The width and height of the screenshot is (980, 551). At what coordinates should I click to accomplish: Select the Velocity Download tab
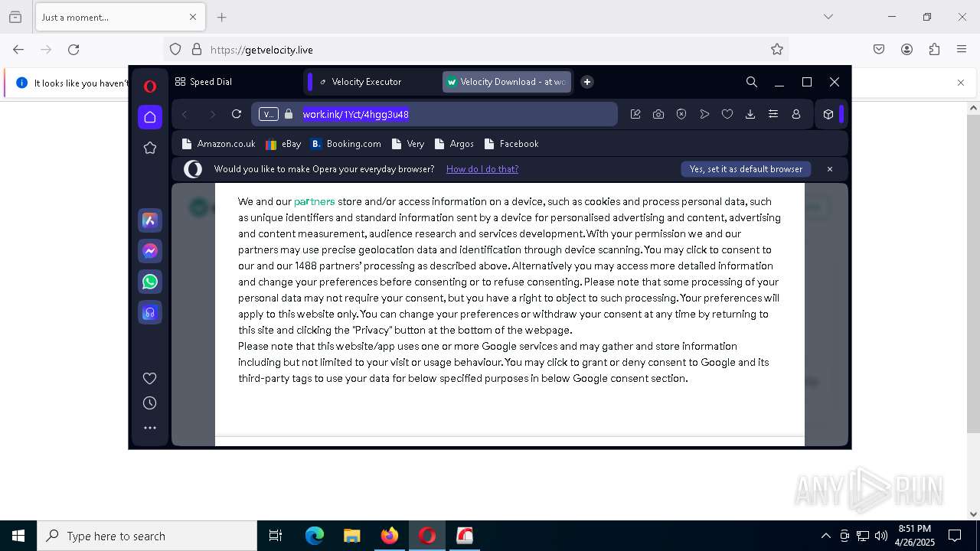(x=507, y=82)
